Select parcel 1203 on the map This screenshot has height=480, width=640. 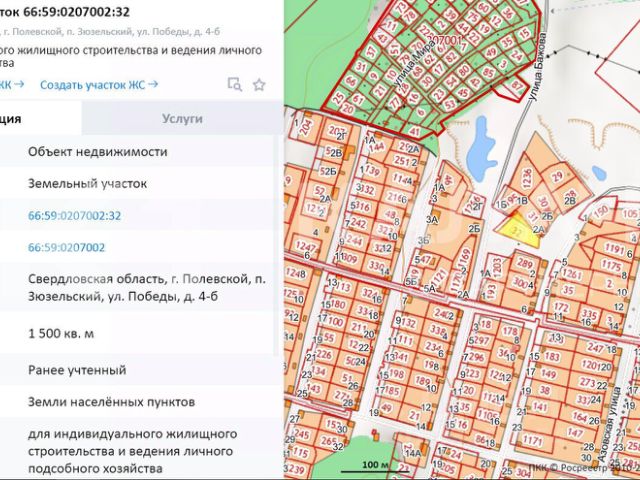[496, 268]
